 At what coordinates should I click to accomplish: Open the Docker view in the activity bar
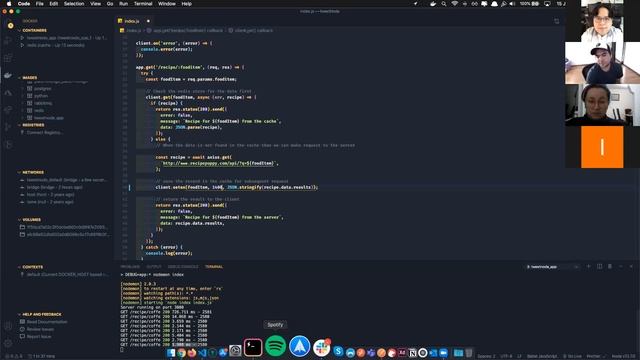pyautogui.click(x=8, y=76)
